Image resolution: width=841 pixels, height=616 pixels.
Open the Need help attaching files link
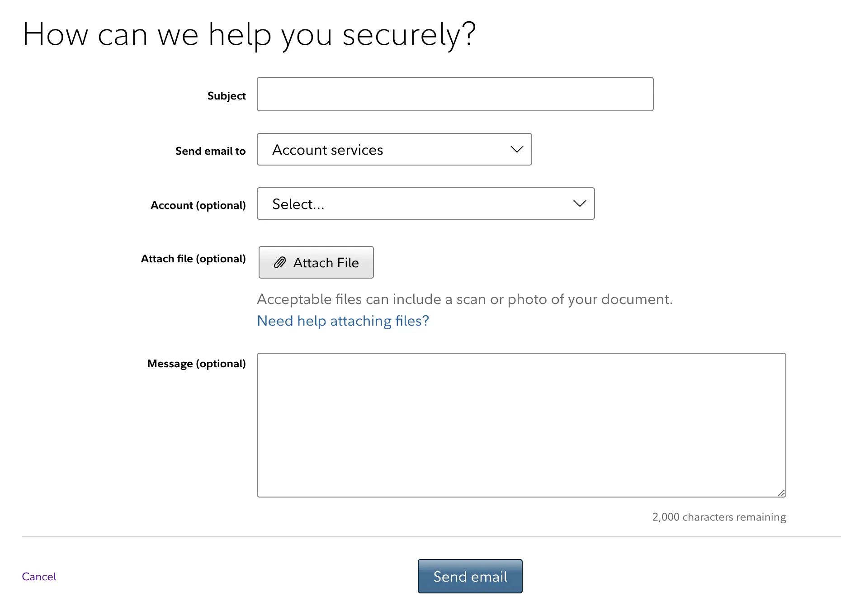(x=342, y=321)
